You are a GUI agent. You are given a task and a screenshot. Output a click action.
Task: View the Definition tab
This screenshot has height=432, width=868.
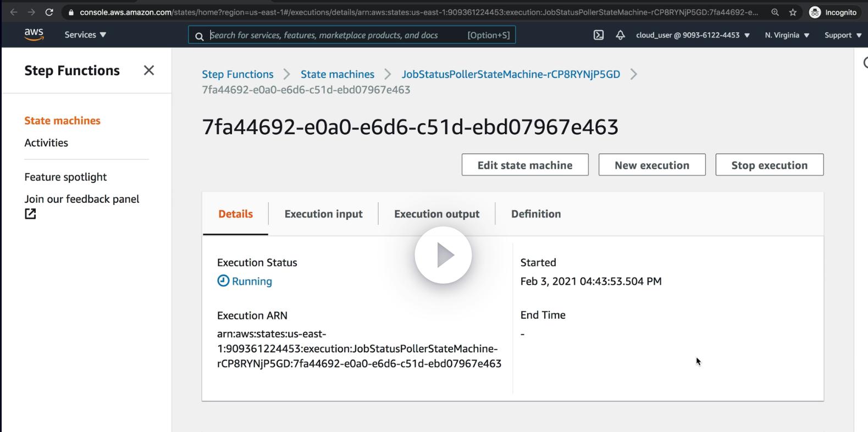pyautogui.click(x=536, y=214)
